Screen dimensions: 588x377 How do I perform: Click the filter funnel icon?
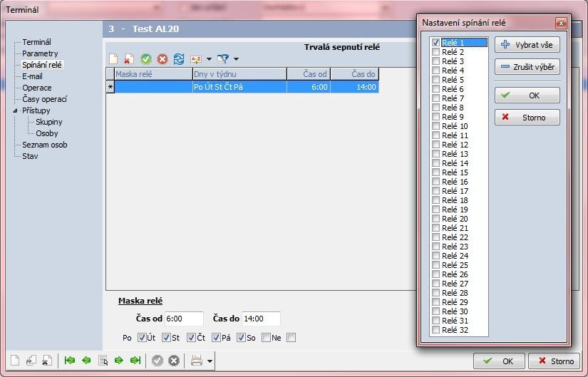(x=223, y=59)
